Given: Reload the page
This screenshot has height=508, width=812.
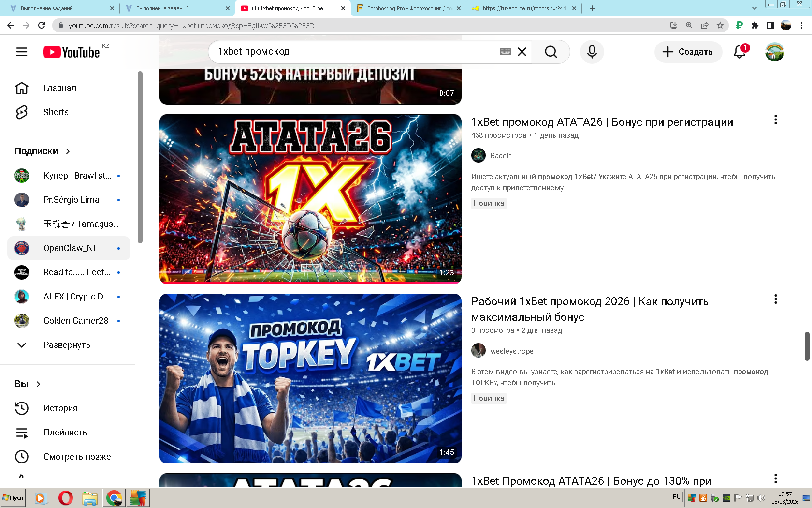Looking at the screenshot, I should click(x=42, y=26).
